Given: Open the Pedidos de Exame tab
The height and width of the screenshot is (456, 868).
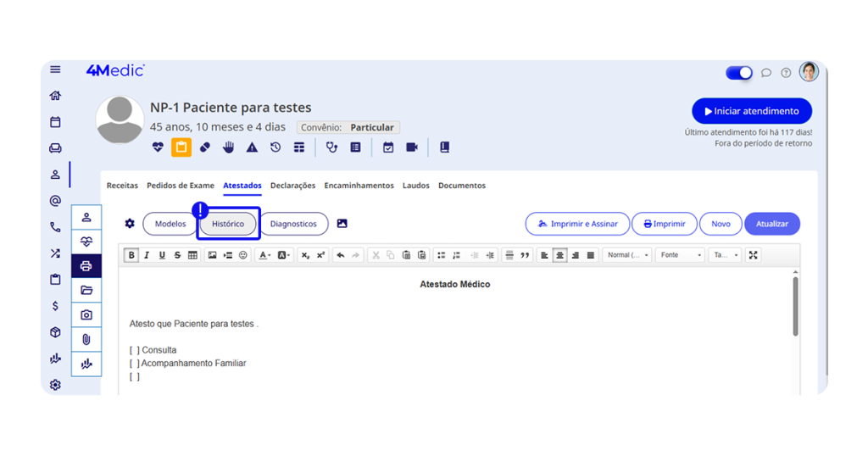Looking at the screenshot, I should point(181,186).
